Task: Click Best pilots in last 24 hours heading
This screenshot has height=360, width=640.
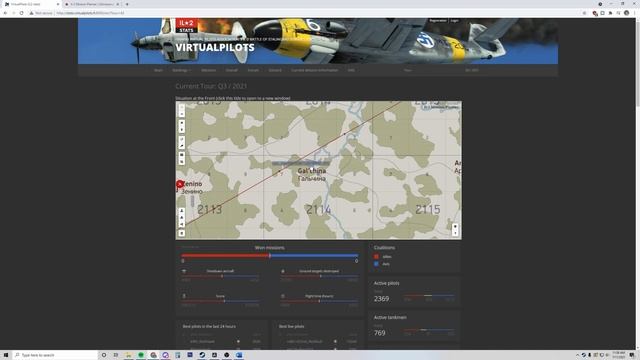Action: (209, 327)
